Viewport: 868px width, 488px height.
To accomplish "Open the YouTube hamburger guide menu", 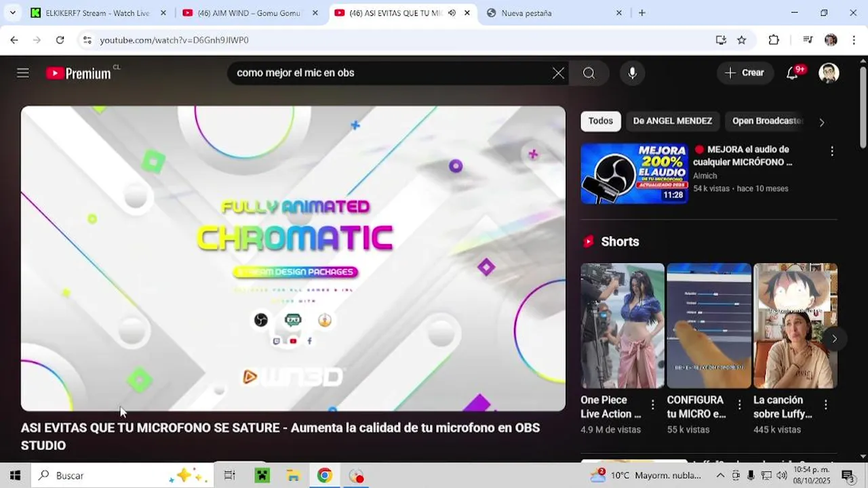I will point(23,73).
